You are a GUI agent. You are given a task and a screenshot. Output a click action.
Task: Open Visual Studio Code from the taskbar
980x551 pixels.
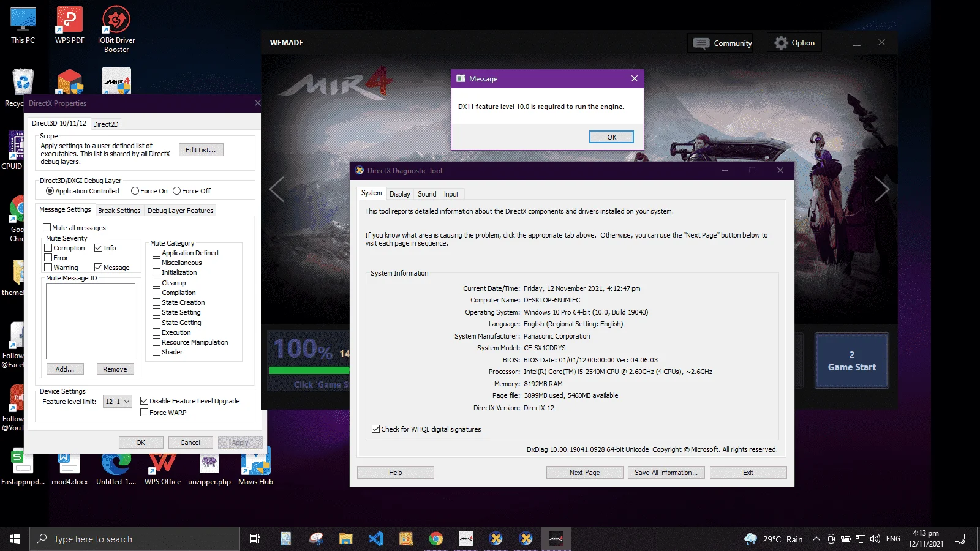376,539
